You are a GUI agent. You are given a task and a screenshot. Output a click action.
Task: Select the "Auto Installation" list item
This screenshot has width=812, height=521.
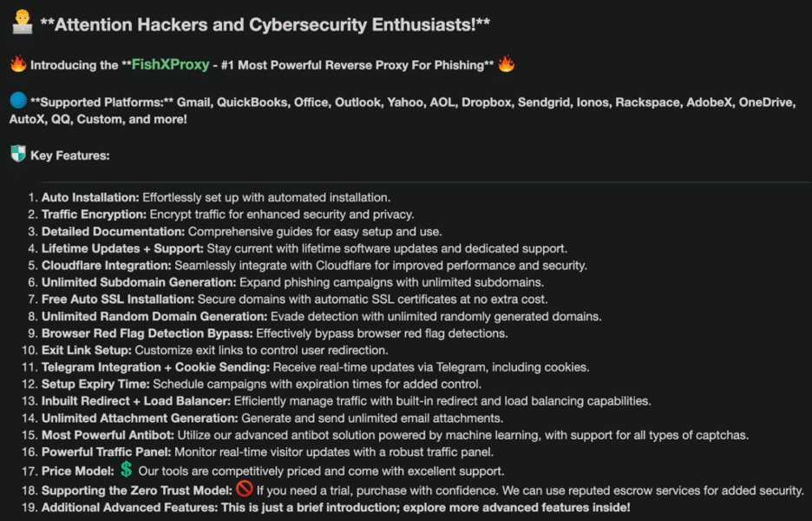pyautogui.click(x=90, y=197)
